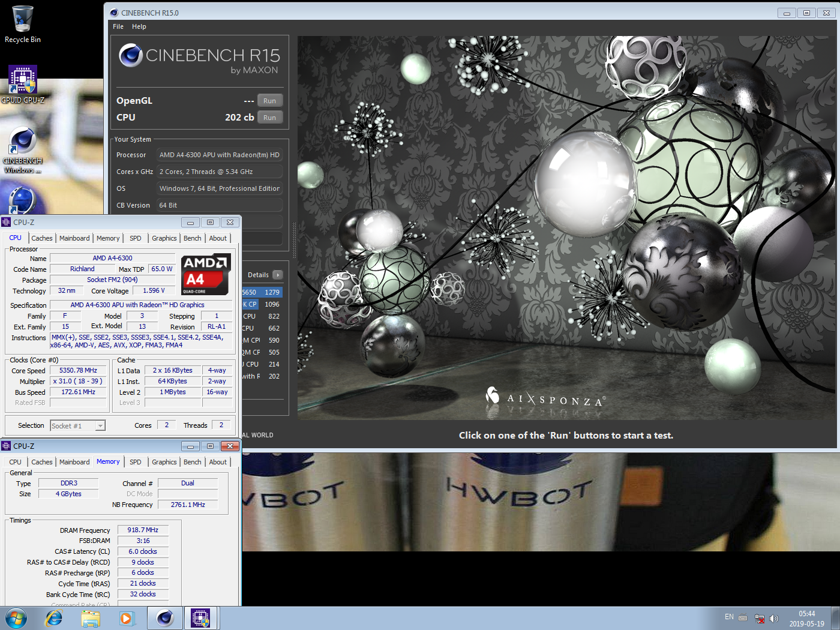This screenshot has height=630, width=840.
Task: Click the Core Voltage 1.596 V value
Action: [x=154, y=290]
